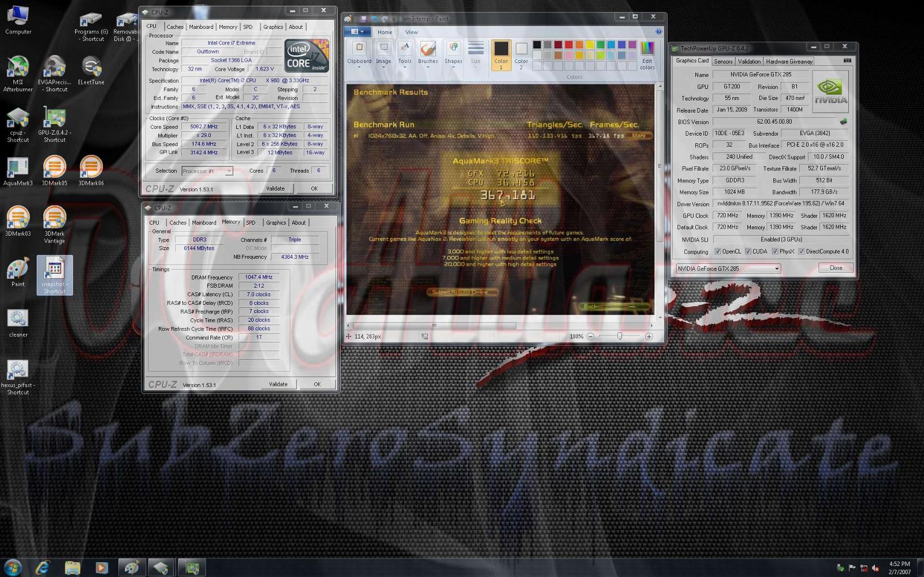
Task: Click Validate in the top CPU-Z window
Action: pyautogui.click(x=275, y=188)
